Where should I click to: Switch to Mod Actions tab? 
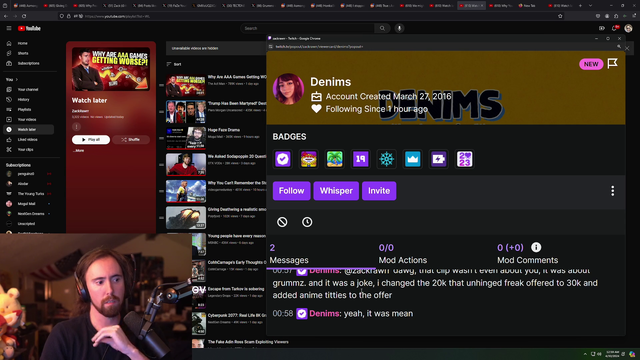[x=402, y=254]
